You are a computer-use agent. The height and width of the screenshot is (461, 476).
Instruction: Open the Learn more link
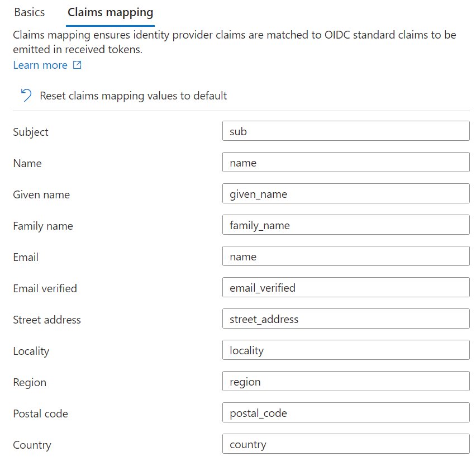pos(40,65)
